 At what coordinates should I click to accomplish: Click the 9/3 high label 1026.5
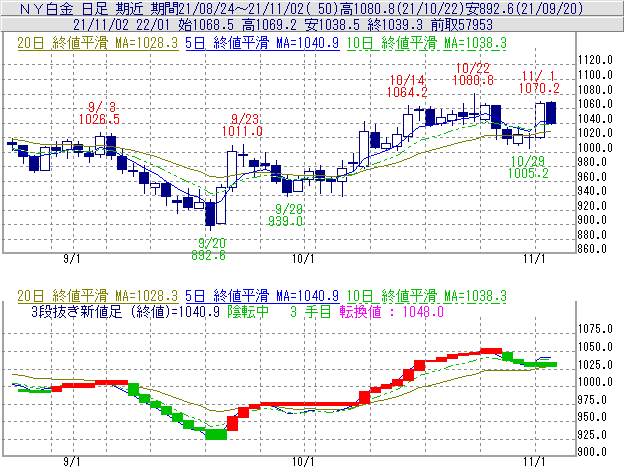tap(99, 119)
